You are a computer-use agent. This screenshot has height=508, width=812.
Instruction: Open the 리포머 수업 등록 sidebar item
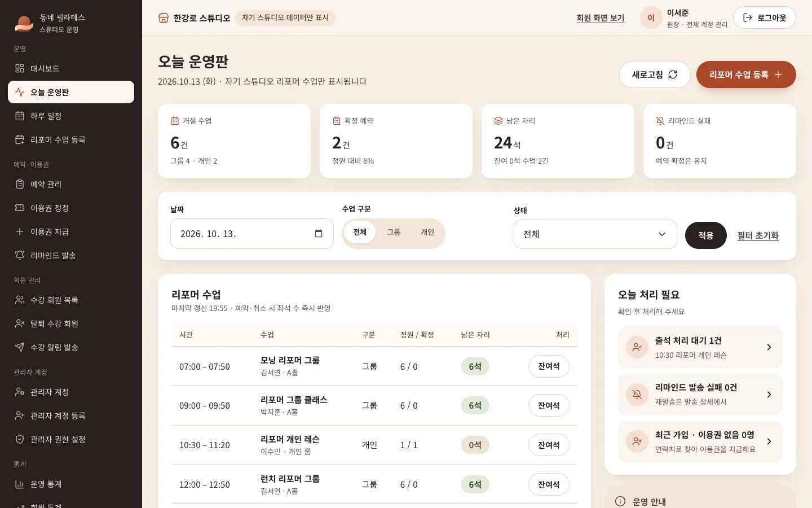pyautogui.click(x=71, y=139)
